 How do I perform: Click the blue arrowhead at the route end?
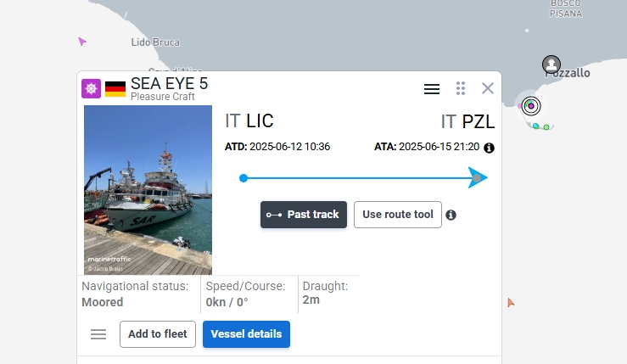click(478, 177)
